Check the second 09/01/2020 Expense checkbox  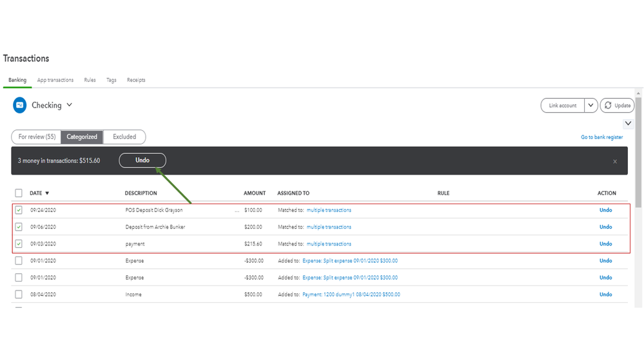click(19, 278)
